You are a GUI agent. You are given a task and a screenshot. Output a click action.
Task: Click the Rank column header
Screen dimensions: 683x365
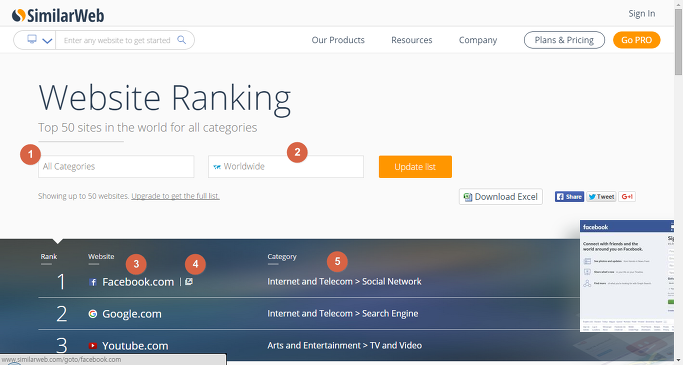(x=49, y=257)
